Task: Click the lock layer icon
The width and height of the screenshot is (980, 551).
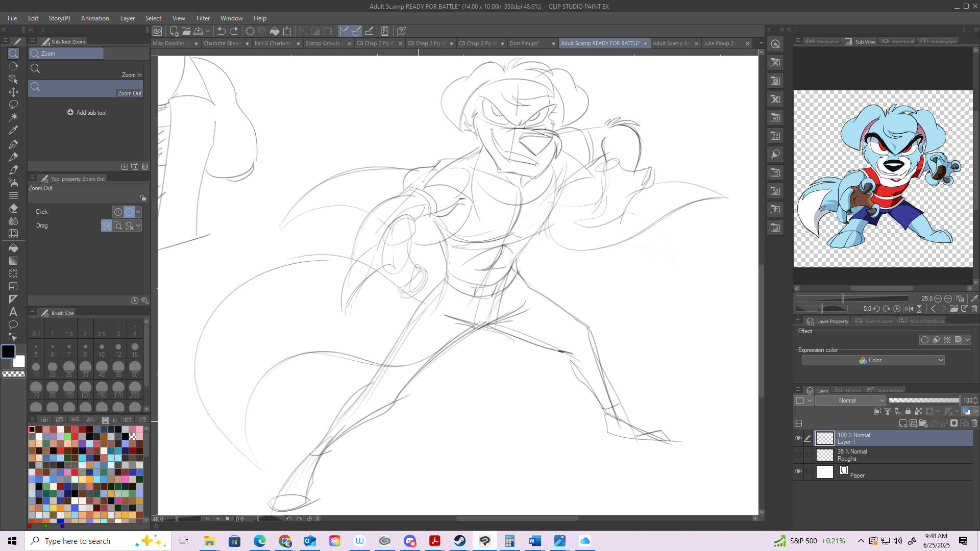Action: click(908, 411)
